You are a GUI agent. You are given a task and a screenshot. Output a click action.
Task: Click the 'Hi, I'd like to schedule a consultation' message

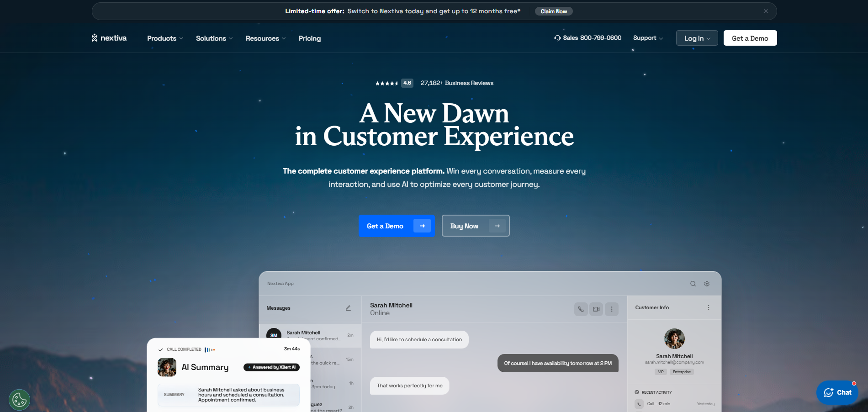pyautogui.click(x=419, y=339)
